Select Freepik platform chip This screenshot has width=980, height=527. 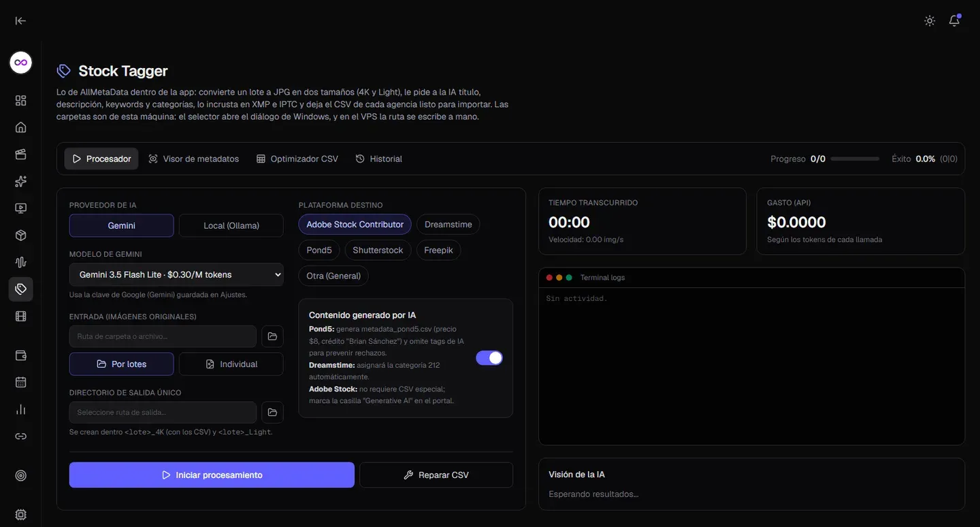[439, 250]
